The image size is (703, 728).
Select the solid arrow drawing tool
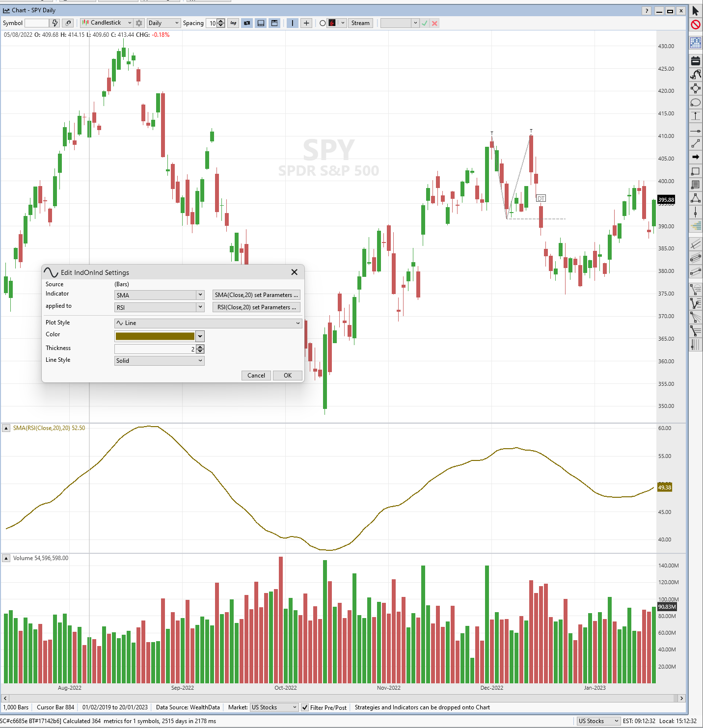pos(695,157)
